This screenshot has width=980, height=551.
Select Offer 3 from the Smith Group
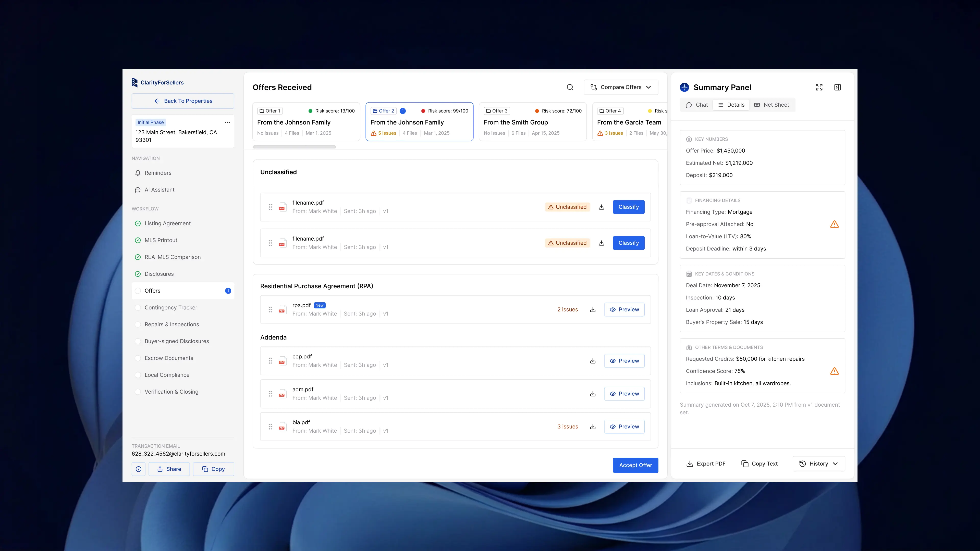pyautogui.click(x=532, y=122)
